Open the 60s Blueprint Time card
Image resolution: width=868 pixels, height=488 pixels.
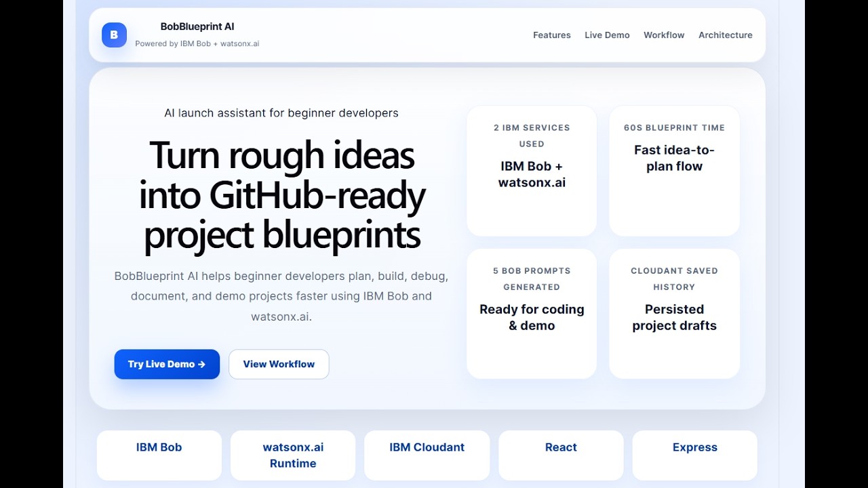(674, 171)
